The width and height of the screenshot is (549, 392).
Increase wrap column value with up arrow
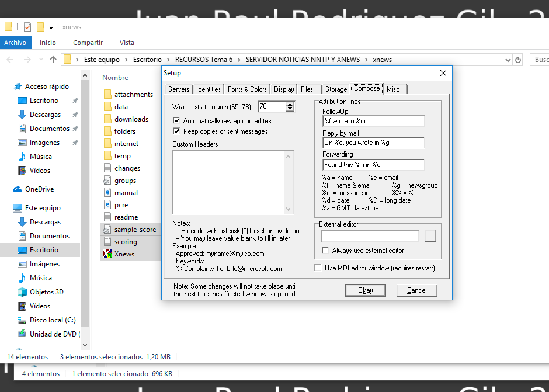(290, 104)
